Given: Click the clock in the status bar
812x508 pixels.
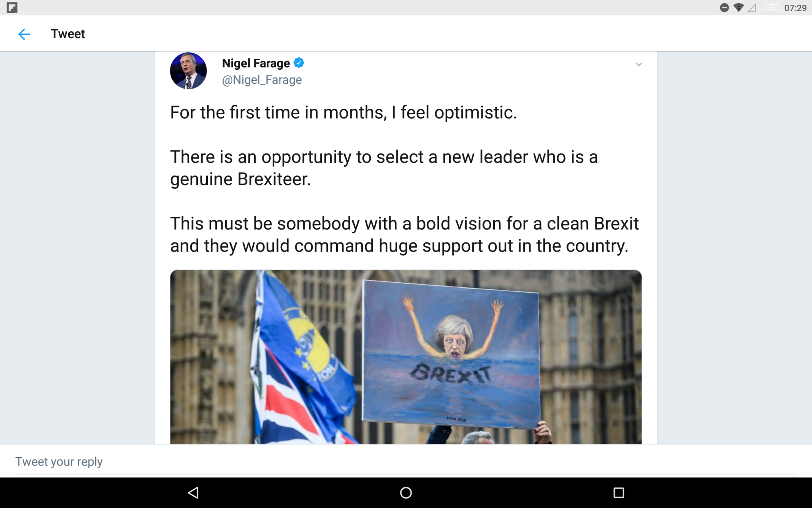Looking at the screenshot, I should [x=795, y=8].
